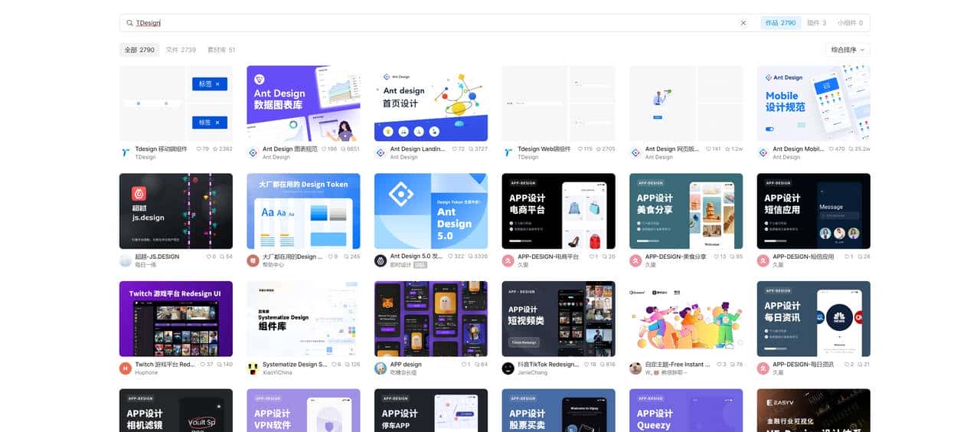Open 吃糖会长痘 avatar on APP design card
This screenshot has width=980, height=432.
pyautogui.click(x=381, y=368)
